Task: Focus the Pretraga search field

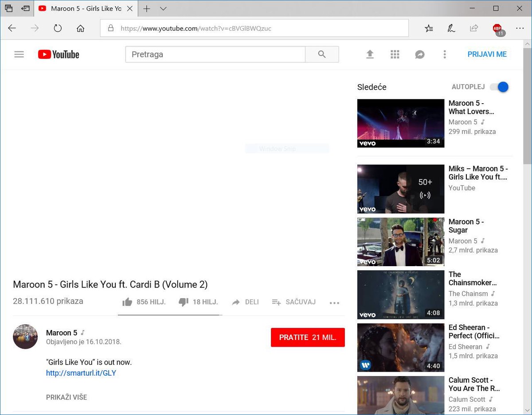Action: click(215, 54)
